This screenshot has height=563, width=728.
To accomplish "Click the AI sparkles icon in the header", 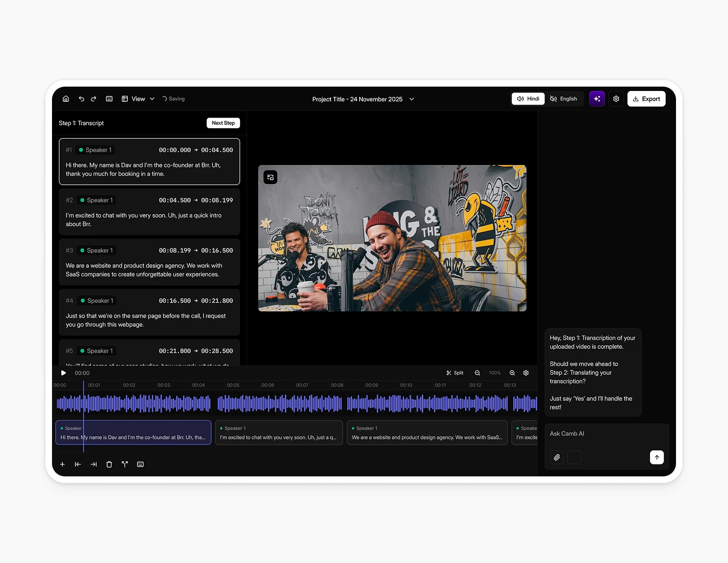I will tap(597, 99).
